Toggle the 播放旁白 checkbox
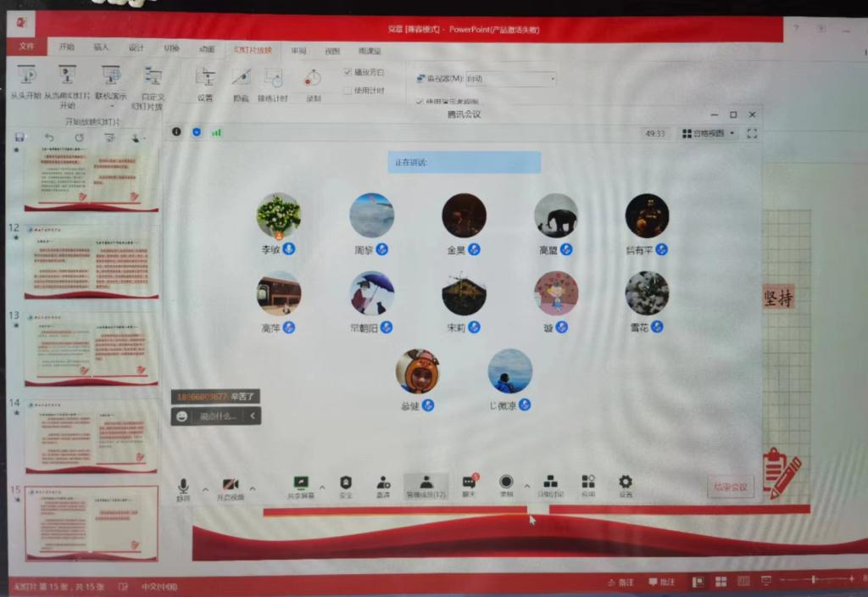 (348, 72)
